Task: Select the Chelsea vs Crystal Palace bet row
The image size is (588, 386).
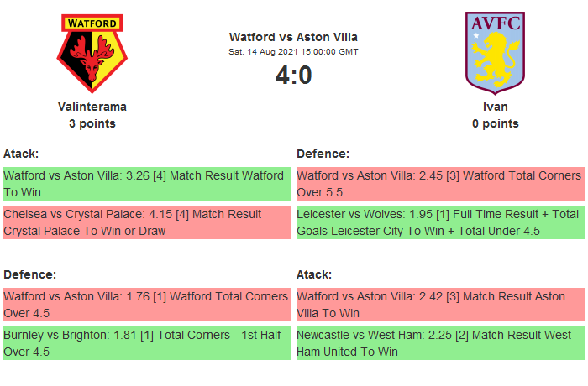Action: [x=147, y=222]
